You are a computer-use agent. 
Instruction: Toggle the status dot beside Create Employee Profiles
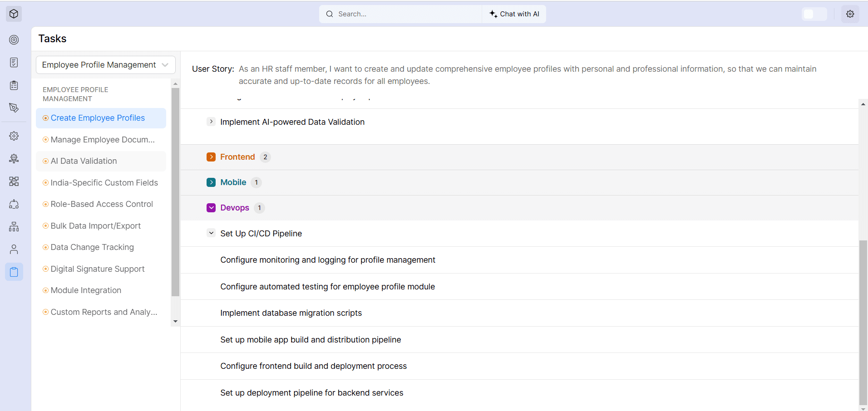[45, 117]
